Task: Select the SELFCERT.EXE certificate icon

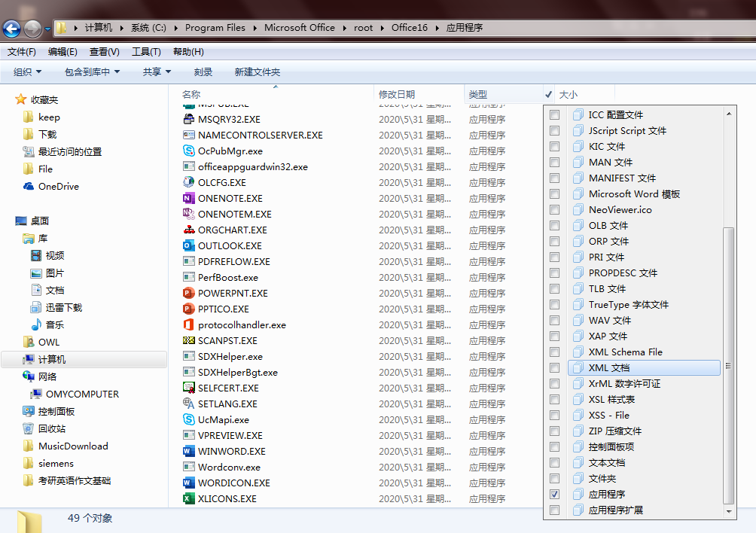Action: coord(188,388)
